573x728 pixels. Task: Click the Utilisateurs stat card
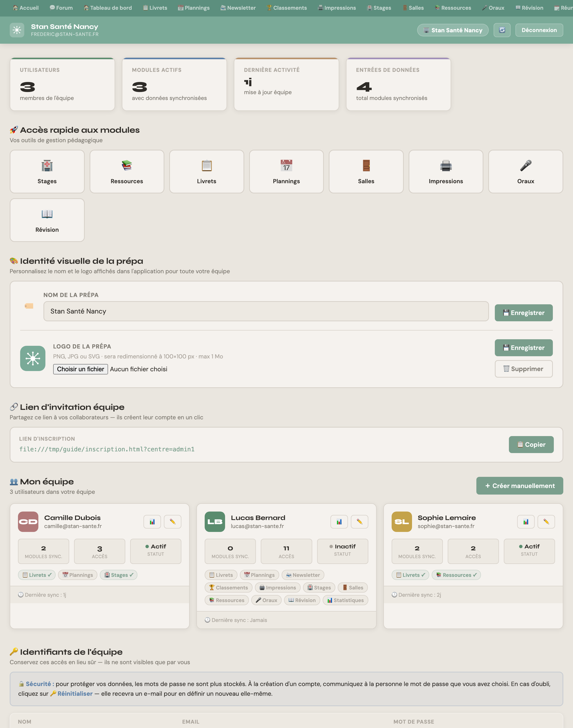point(62,84)
